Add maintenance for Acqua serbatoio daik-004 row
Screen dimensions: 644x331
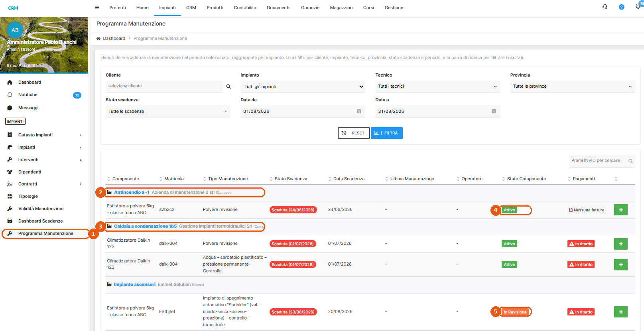620,264
